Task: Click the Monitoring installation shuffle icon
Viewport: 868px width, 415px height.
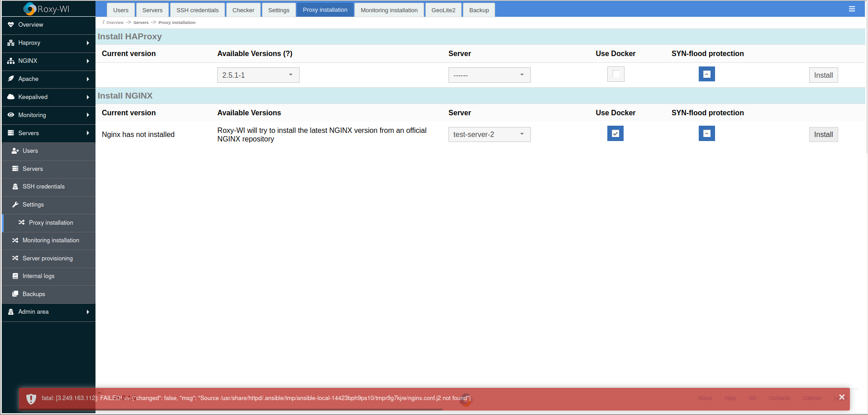Action: coord(15,240)
